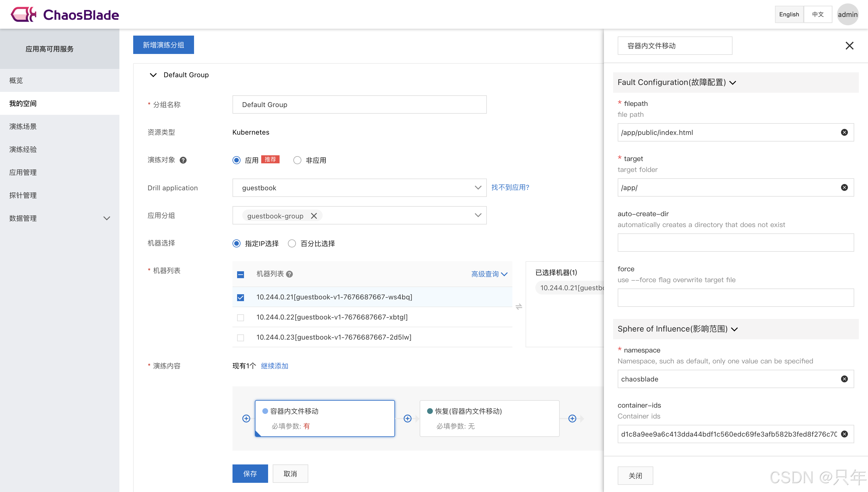The height and width of the screenshot is (492, 868).
Task: Click help icon next to 演练对象
Action: click(183, 160)
